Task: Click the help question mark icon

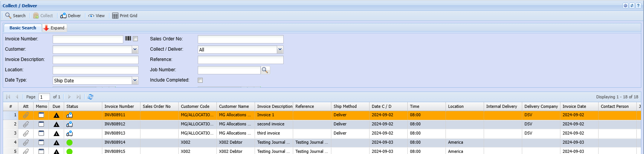Action: point(638,6)
